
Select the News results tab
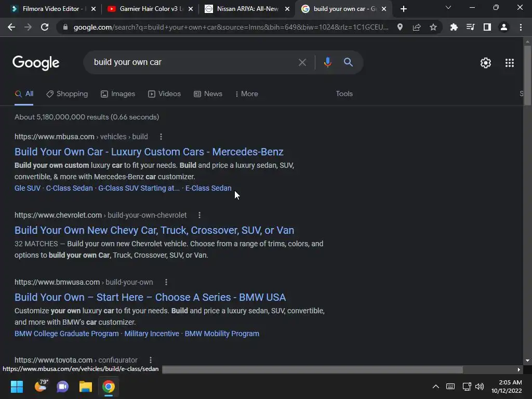pyautogui.click(x=208, y=94)
